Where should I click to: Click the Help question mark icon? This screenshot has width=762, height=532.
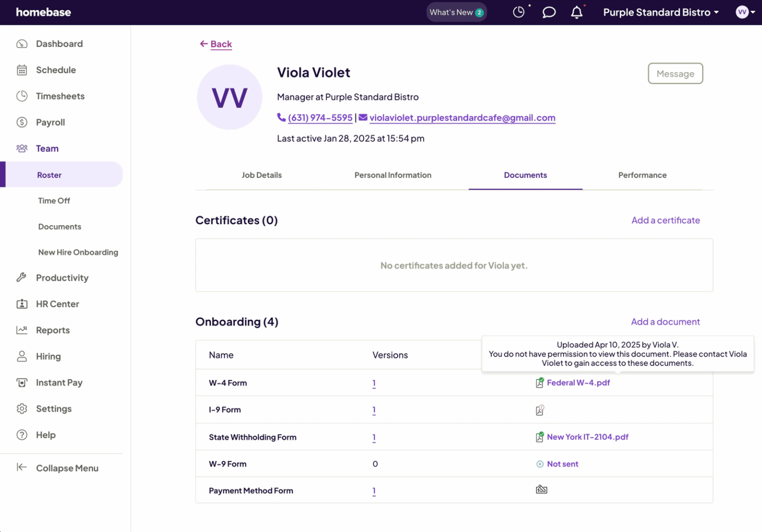22,435
